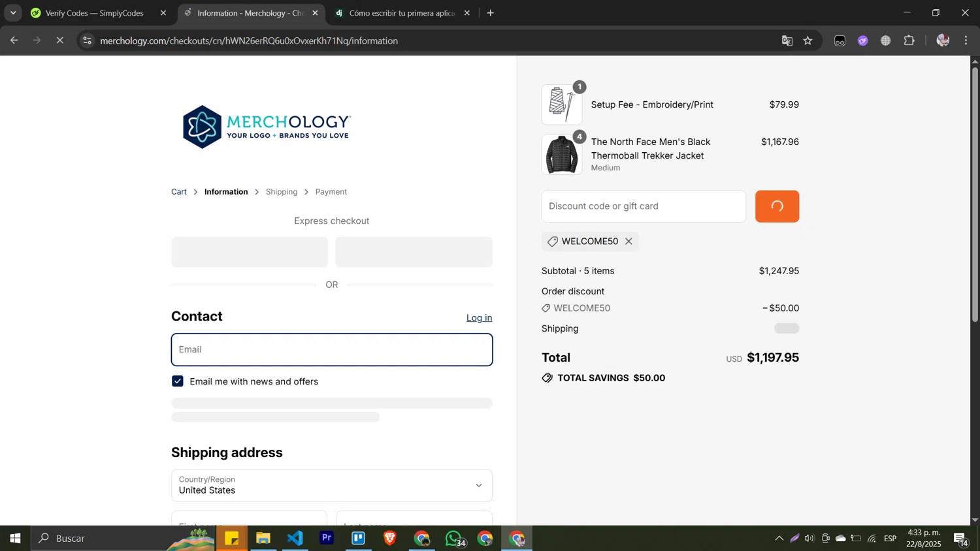This screenshot has width=980, height=551.
Task: Close the Information - Merchology tab
Action: 315,13
